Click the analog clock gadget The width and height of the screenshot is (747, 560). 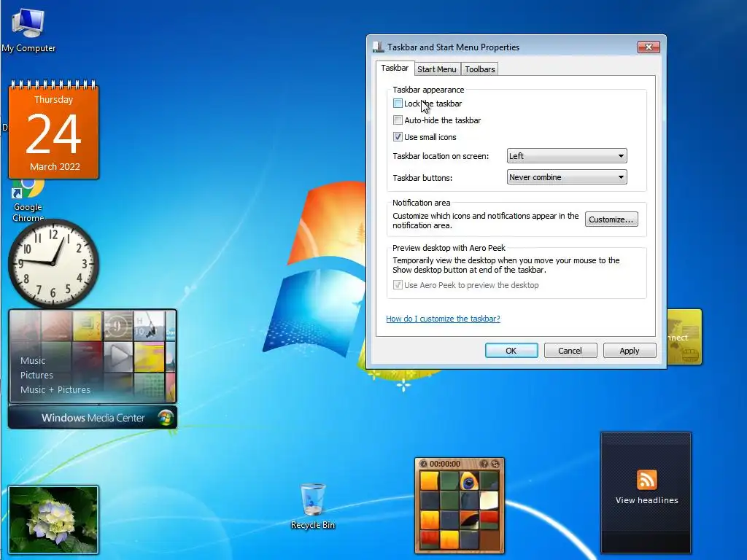click(x=53, y=262)
